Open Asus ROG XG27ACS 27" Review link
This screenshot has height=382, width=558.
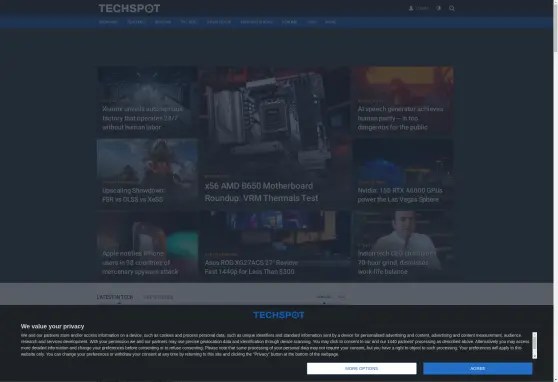click(251, 267)
